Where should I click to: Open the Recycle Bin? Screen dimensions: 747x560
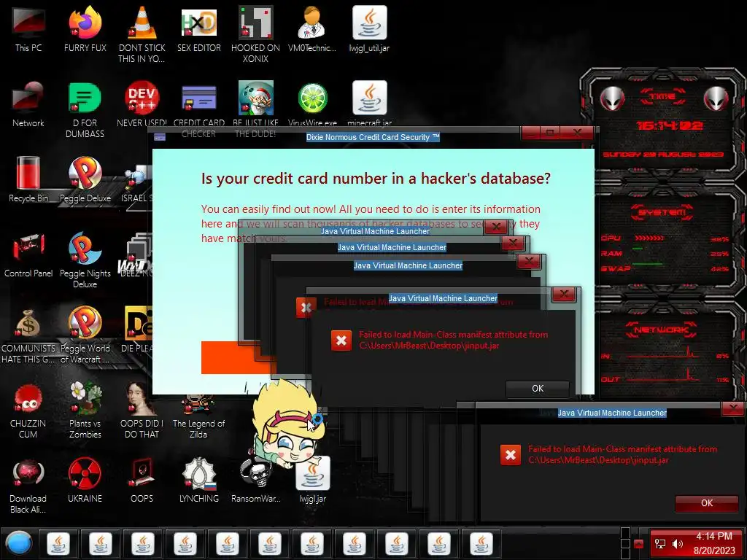[x=28, y=179]
